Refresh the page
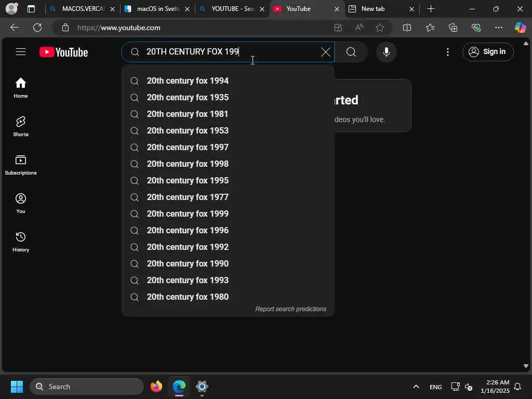The image size is (532, 399). 37,28
